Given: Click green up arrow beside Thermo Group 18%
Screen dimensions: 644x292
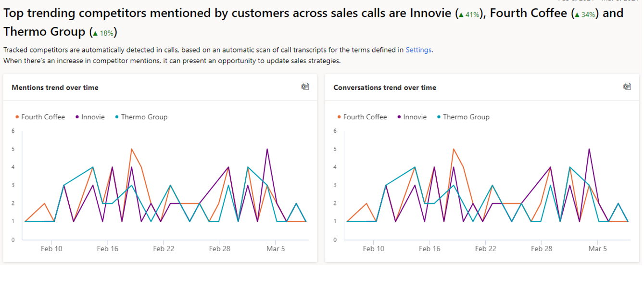Looking at the screenshot, I should tap(95, 34).
